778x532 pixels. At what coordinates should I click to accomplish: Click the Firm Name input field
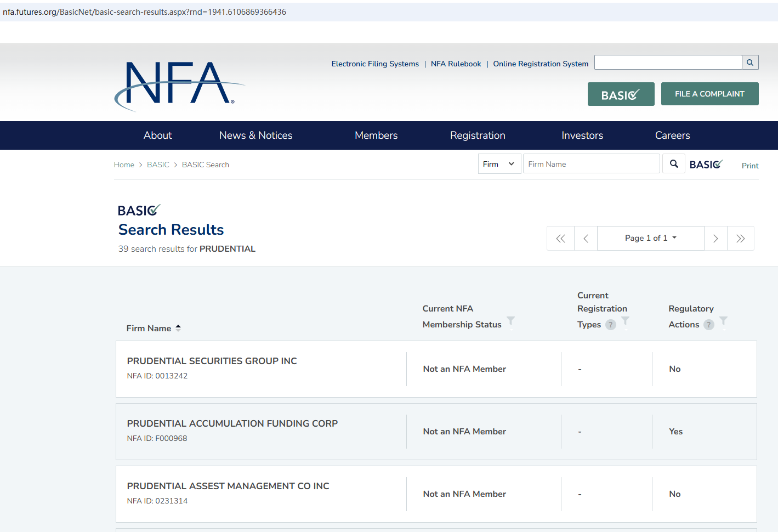591,164
